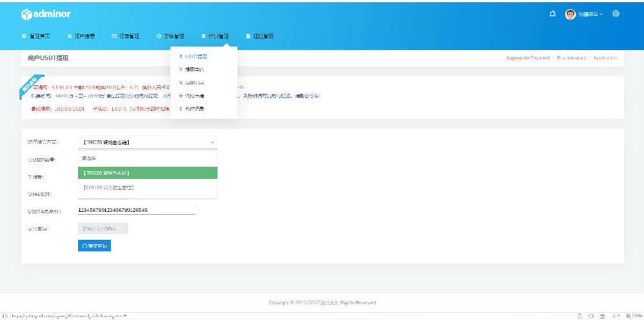644x320 pixels.
Task: Click the document icon beside 通道管理
Action: [x=248, y=36]
